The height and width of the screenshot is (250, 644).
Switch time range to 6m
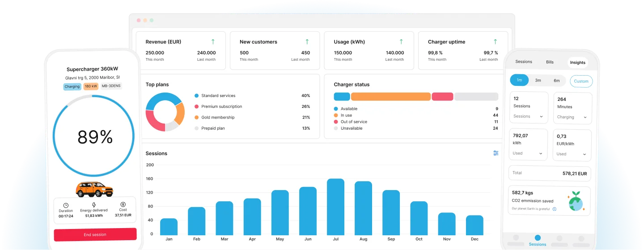(557, 81)
